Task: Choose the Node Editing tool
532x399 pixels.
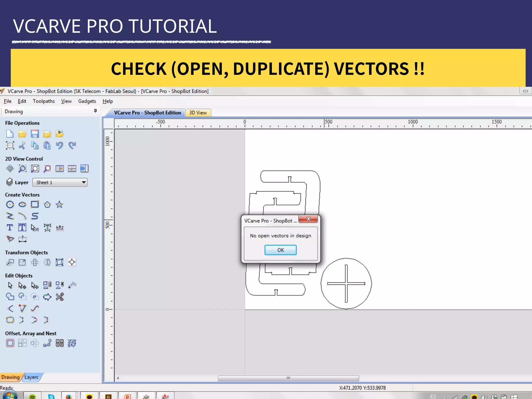Action: 22,285
